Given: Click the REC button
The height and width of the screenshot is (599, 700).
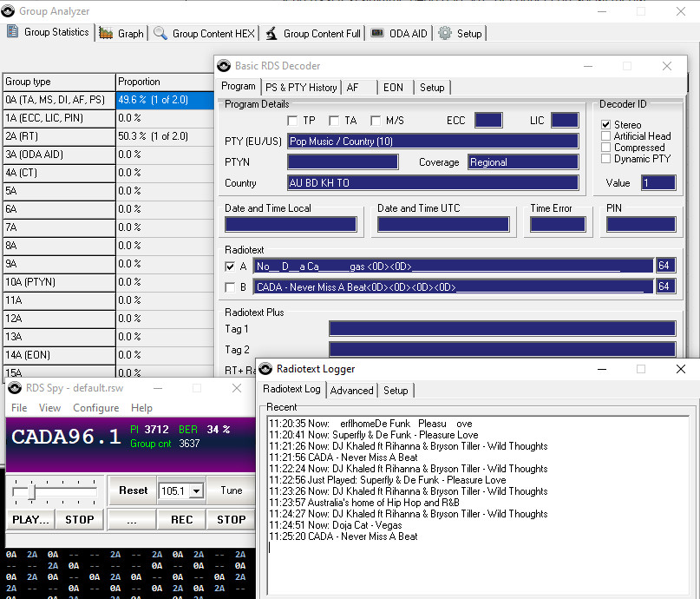Looking at the screenshot, I should [181, 519].
